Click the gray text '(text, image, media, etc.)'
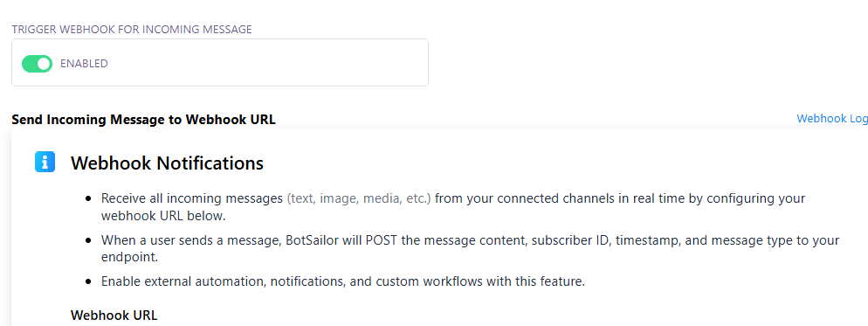 359,198
